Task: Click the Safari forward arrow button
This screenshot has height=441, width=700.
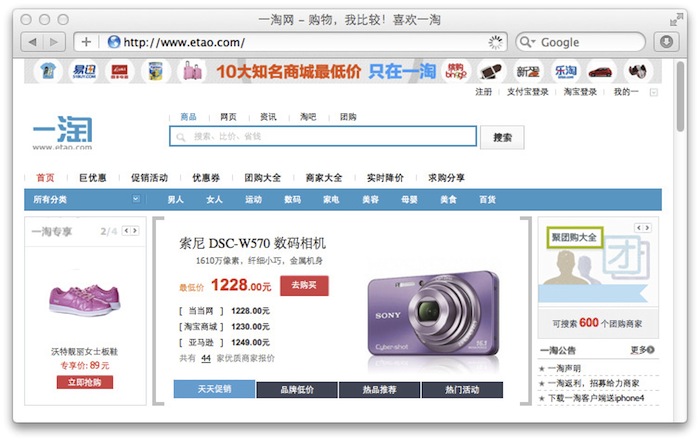Action: tap(54, 42)
